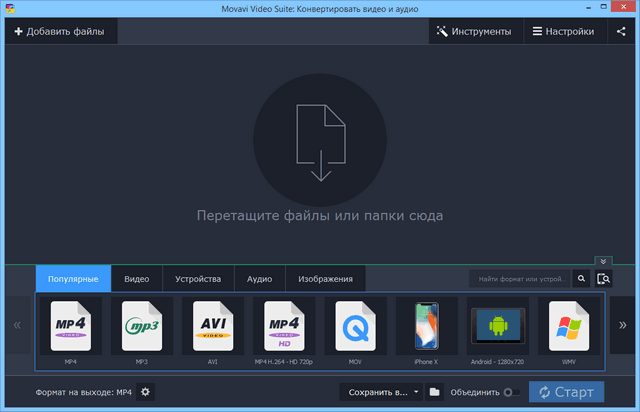This screenshot has height=412, width=640.
Task: Expand the Сохранить в dropdown arrow
Action: click(x=416, y=392)
